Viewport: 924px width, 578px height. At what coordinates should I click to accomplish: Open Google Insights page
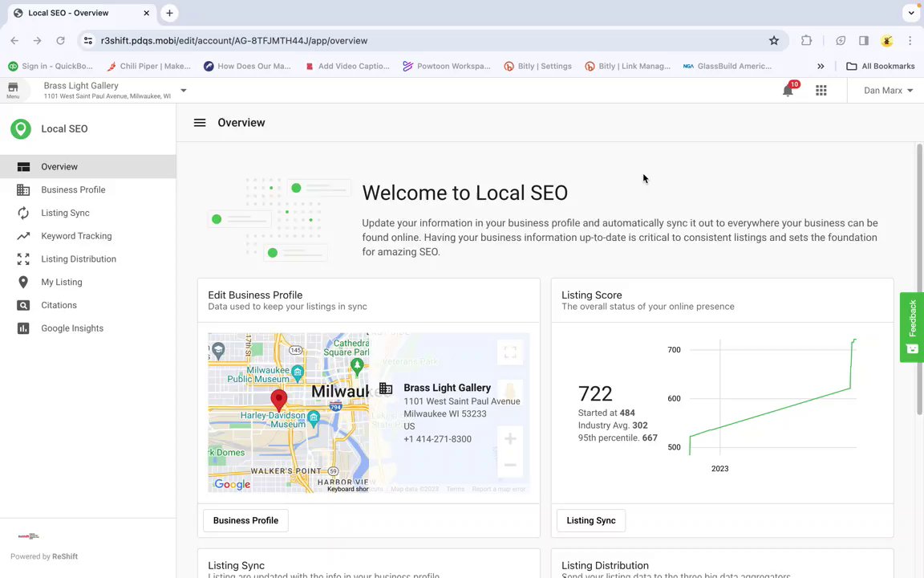pyautogui.click(x=87, y=328)
